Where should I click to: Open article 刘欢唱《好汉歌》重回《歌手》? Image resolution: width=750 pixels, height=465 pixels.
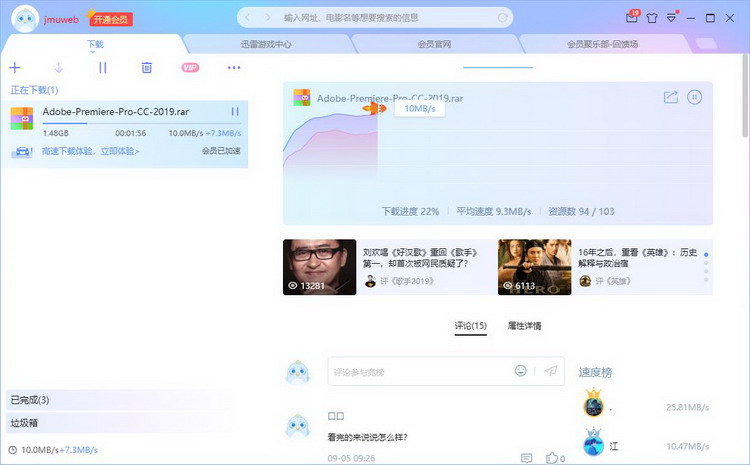[x=420, y=258]
